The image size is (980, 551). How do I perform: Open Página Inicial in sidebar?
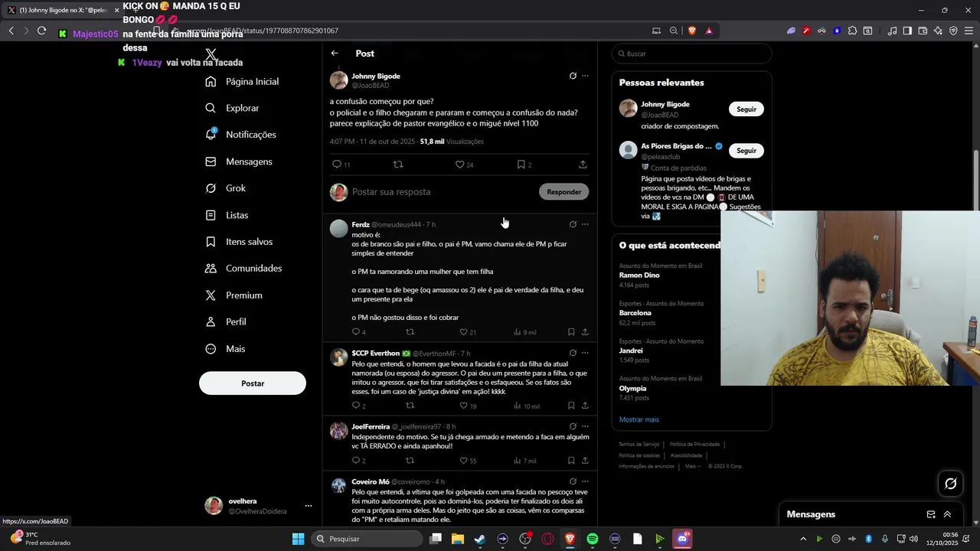242,82
